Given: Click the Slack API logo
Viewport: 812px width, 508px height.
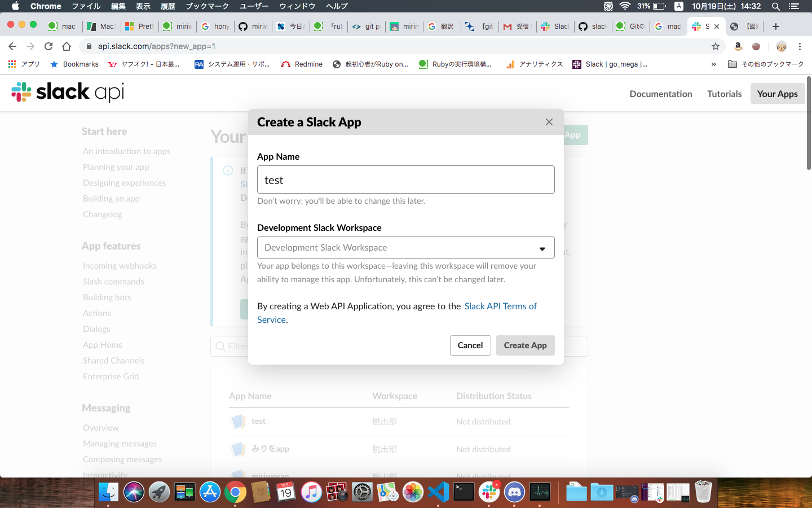Looking at the screenshot, I should click(x=68, y=92).
